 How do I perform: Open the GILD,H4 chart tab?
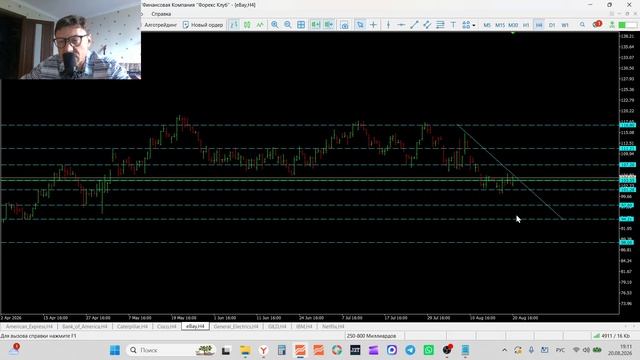click(x=277, y=327)
